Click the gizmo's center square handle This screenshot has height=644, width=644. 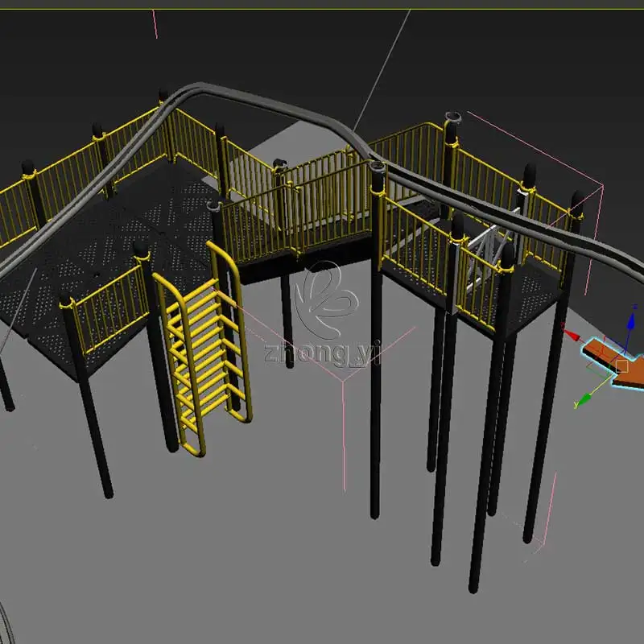click(x=621, y=365)
